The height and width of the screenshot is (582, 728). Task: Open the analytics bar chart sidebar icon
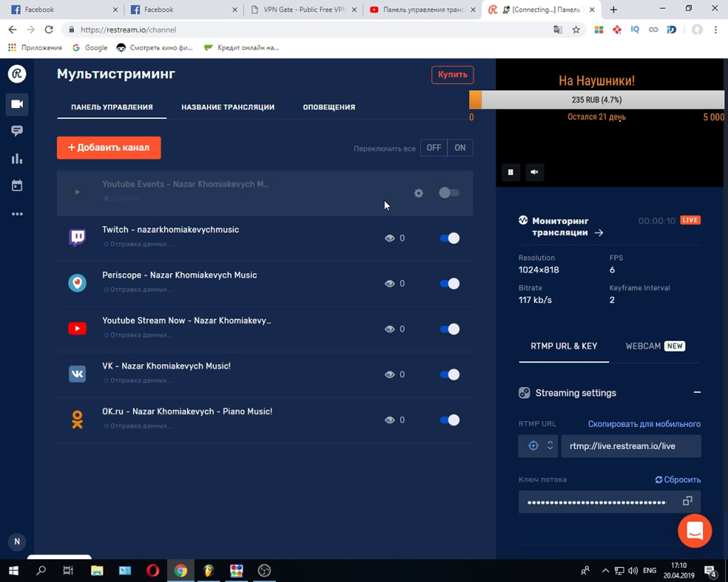[17, 158]
